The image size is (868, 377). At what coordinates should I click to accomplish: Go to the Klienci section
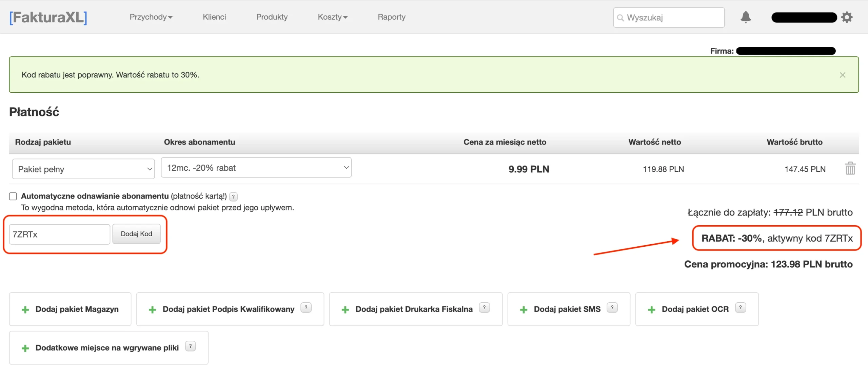tap(214, 17)
